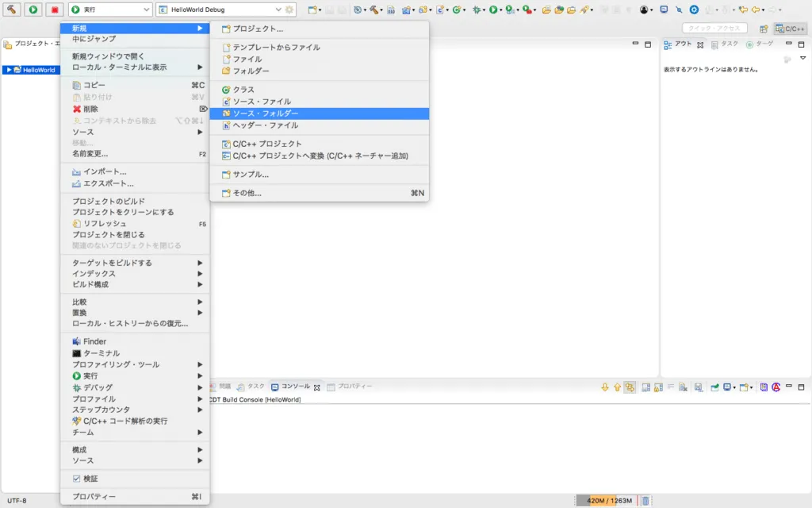Click Display Selected Console icon

[x=728, y=387]
